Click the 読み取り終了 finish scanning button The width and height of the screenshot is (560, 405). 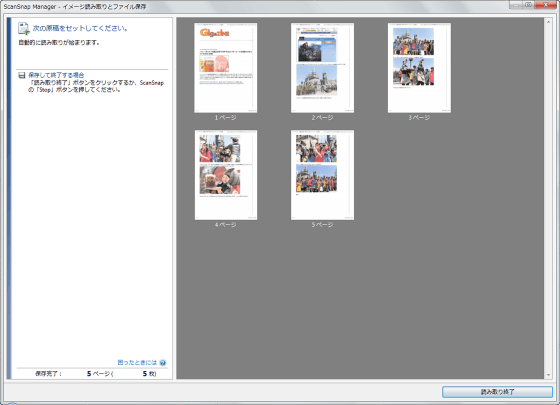click(x=497, y=392)
